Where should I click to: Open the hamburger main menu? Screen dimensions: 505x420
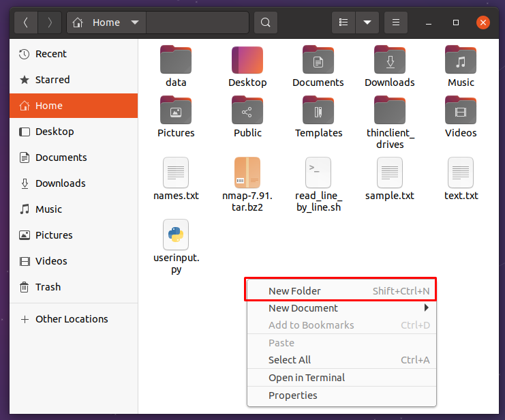[x=396, y=22]
